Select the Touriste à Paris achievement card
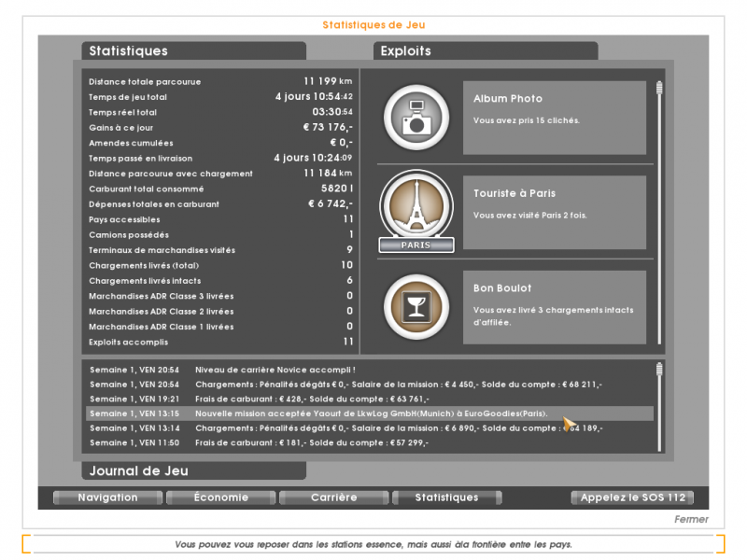This screenshot has width=747, height=560. click(555, 213)
